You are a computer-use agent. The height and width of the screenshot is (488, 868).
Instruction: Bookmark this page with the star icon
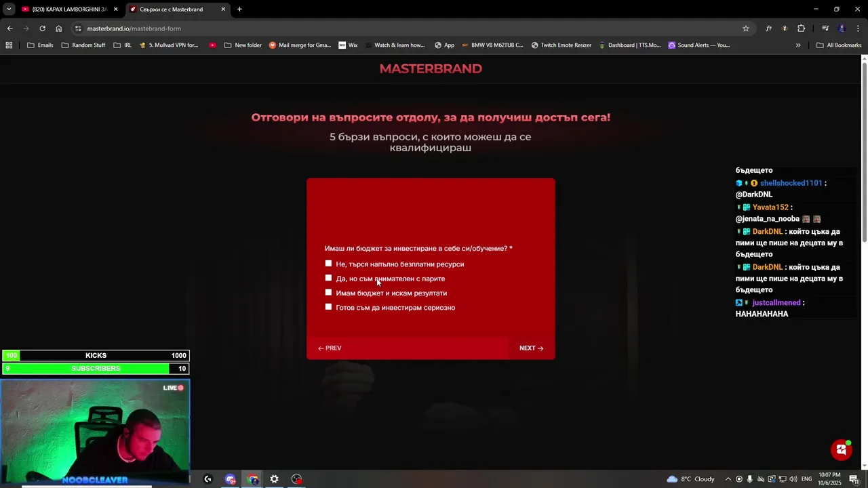click(x=746, y=28)
